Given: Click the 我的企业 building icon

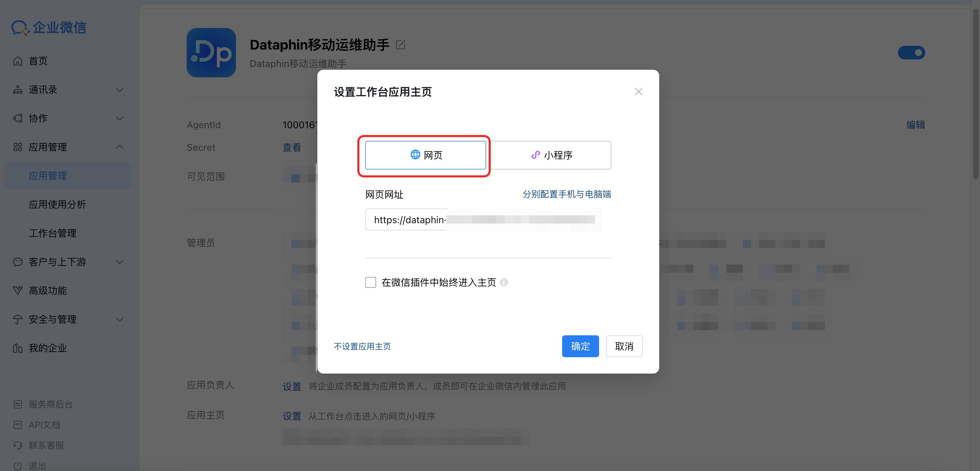Looking at the screenshot, I should pos(17,348).
